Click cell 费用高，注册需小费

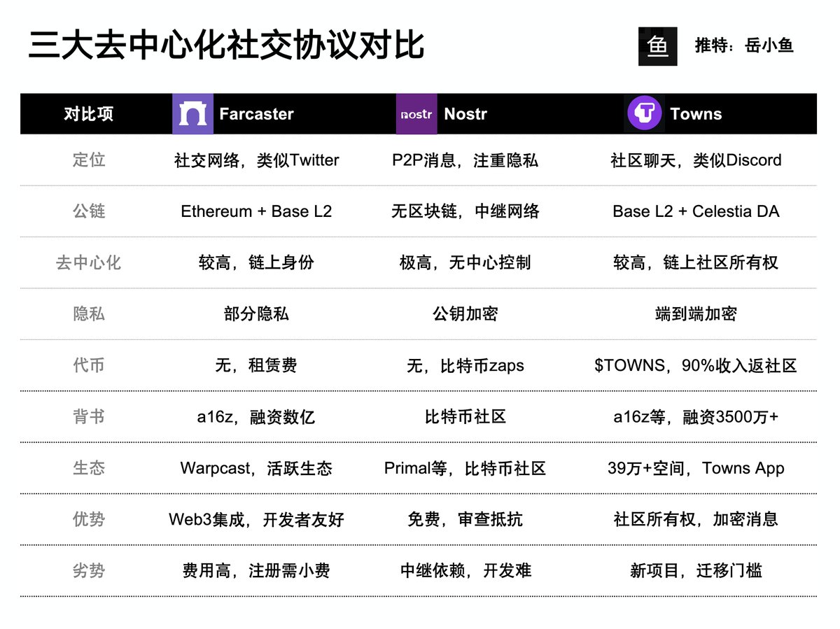256,571
